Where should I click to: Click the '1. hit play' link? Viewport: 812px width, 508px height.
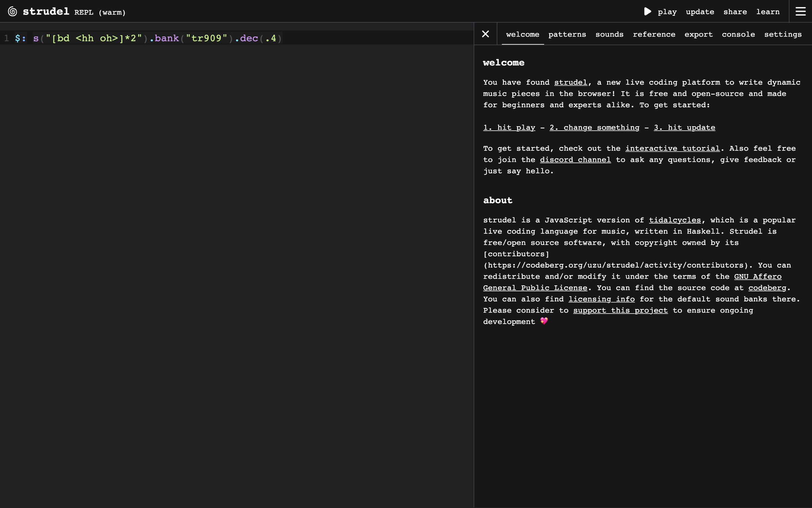pyautogui.click(x=509, y=127)
